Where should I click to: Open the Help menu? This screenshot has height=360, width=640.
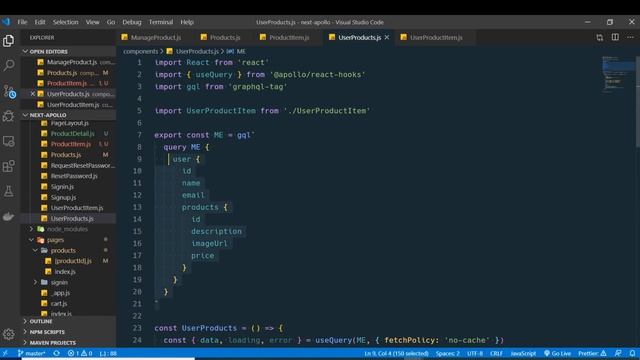tap(187, 22)
